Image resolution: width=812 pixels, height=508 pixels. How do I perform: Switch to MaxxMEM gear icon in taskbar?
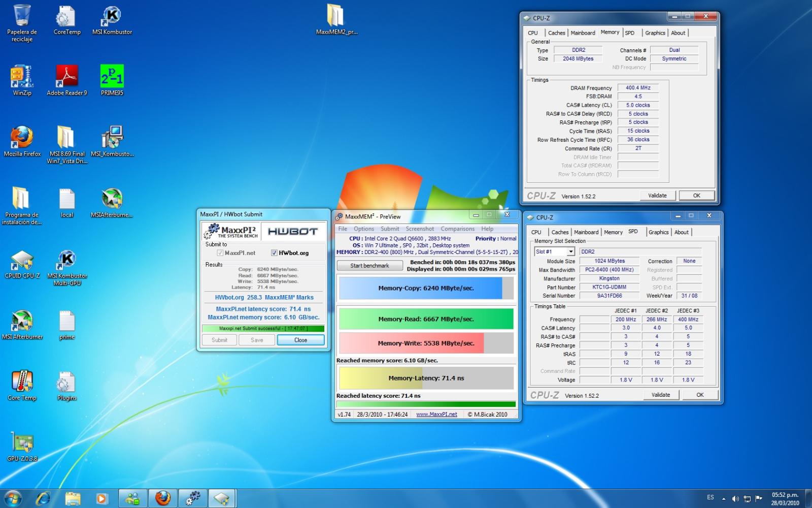pyautogui.click(x=192, y=498)
